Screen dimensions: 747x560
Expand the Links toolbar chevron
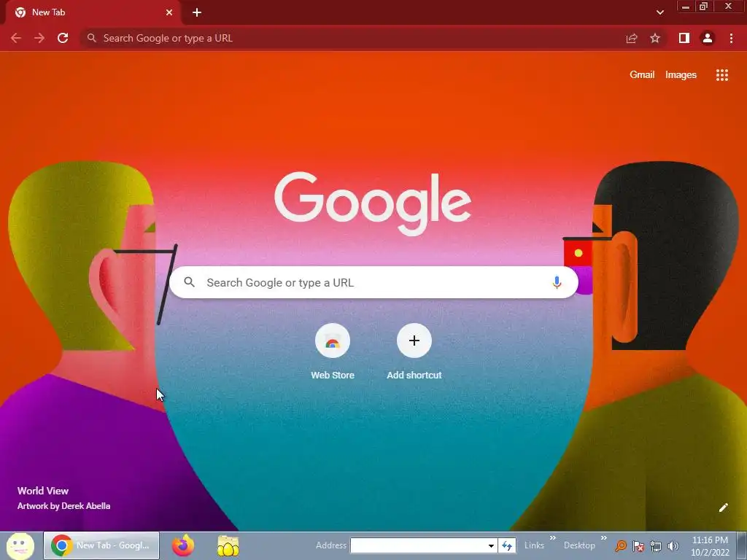553,538
